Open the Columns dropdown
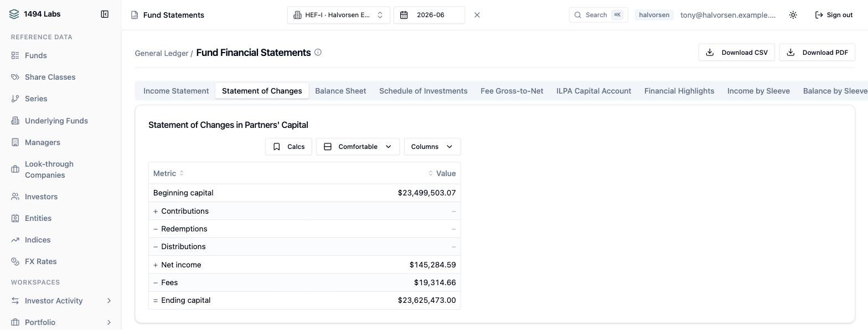Screen dimensions: 868x330 point(432,147)
